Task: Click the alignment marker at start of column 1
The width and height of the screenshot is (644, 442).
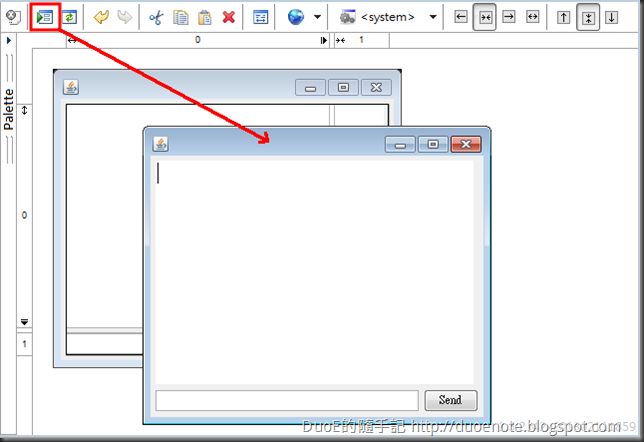Action: pyautogui.click(x=340, y=40)
